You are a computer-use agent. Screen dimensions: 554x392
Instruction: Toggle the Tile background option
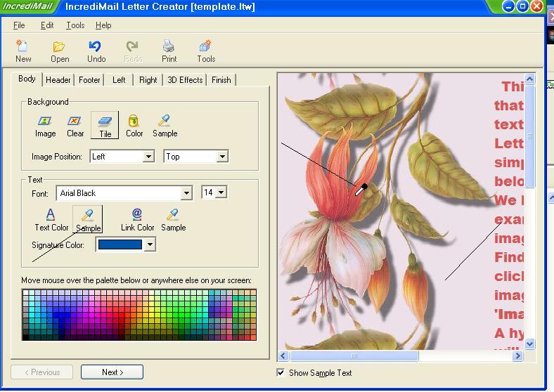point(105,125)
